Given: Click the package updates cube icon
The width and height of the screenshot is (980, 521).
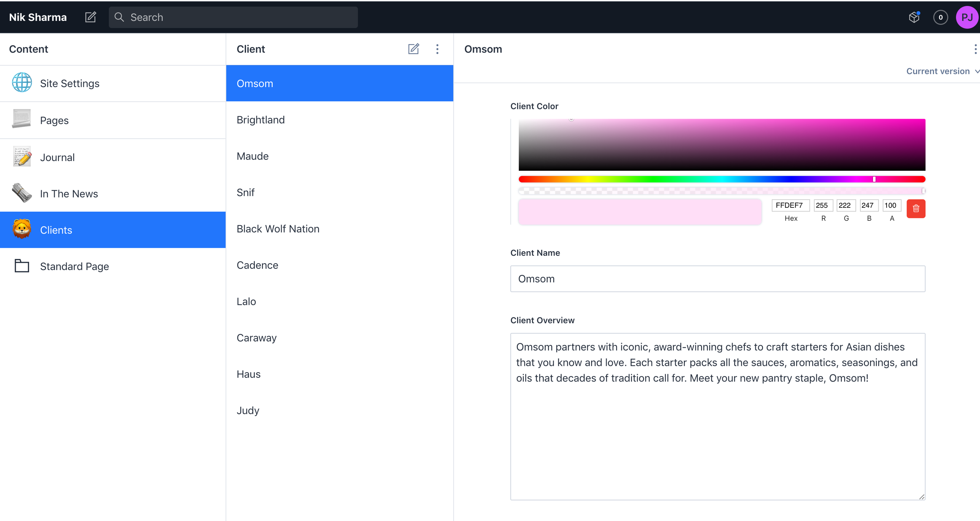Looking at the screenshot, I should point(914,17).
